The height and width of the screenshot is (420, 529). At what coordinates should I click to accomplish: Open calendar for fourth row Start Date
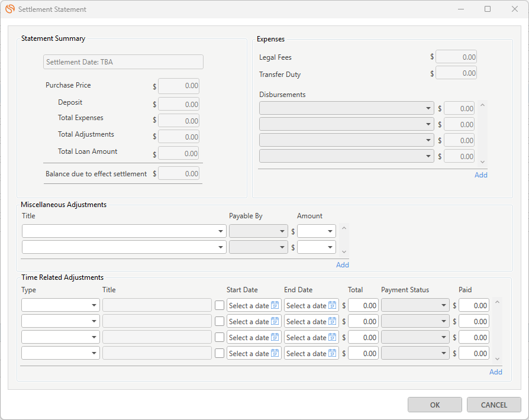pos(275,353)
